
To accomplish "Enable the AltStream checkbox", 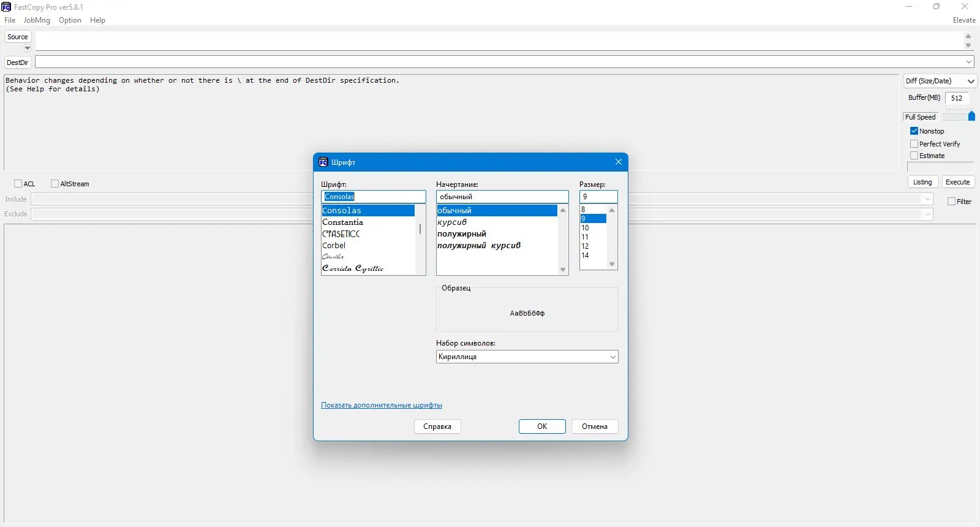I will point(55,184).
